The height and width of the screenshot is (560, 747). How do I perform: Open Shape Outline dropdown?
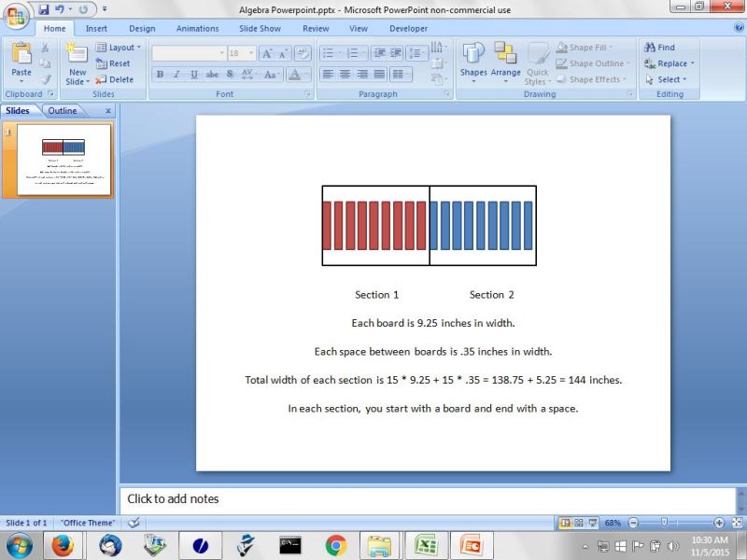(593, 63)
